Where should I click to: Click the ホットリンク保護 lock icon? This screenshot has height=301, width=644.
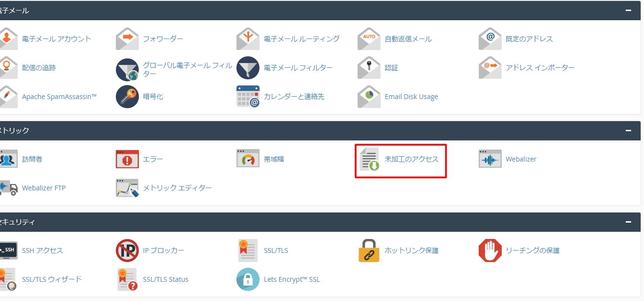pos(369,251)
